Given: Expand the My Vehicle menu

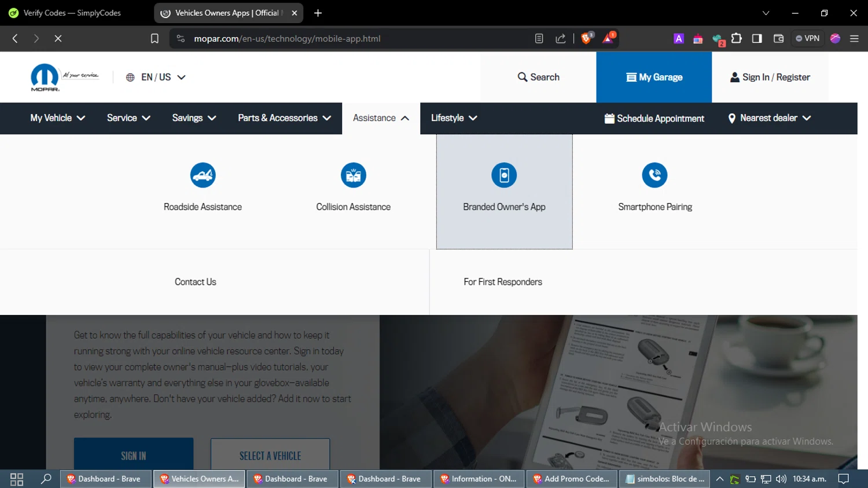Looking at the screenshot, I should pos(57,118).
